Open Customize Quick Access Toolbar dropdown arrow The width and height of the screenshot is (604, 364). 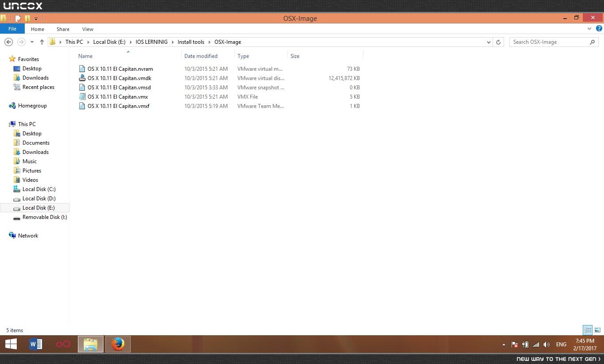(x=36, y=19)
